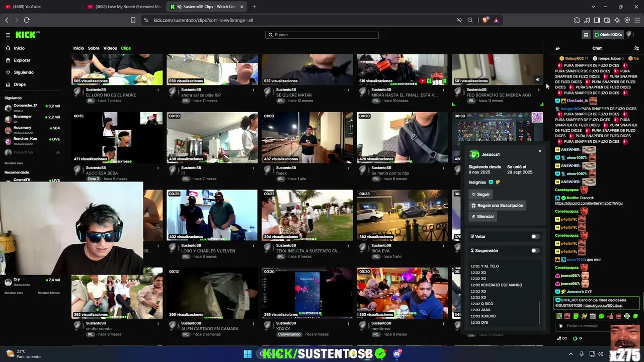Click the Dota 2 category tag

[93, 179]
